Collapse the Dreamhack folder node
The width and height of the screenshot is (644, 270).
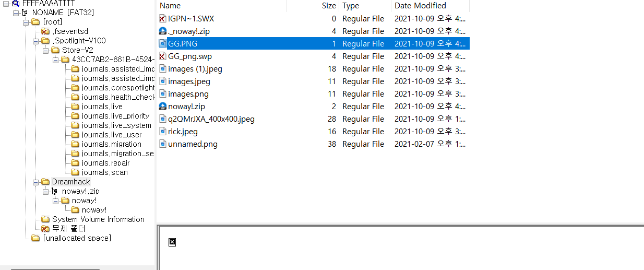pyautogui.click(x=35, y=182)
